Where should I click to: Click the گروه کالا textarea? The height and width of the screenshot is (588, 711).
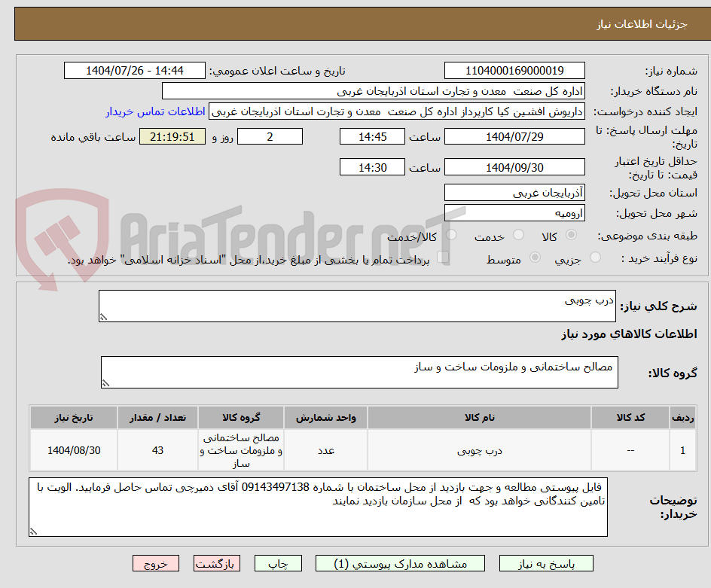[359, 372]
